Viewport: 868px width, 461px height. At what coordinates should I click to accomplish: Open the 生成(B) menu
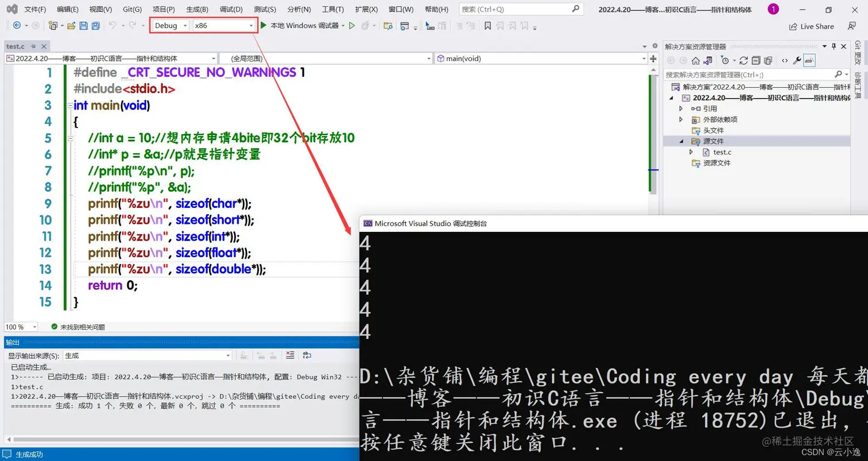tap(197, 10)
